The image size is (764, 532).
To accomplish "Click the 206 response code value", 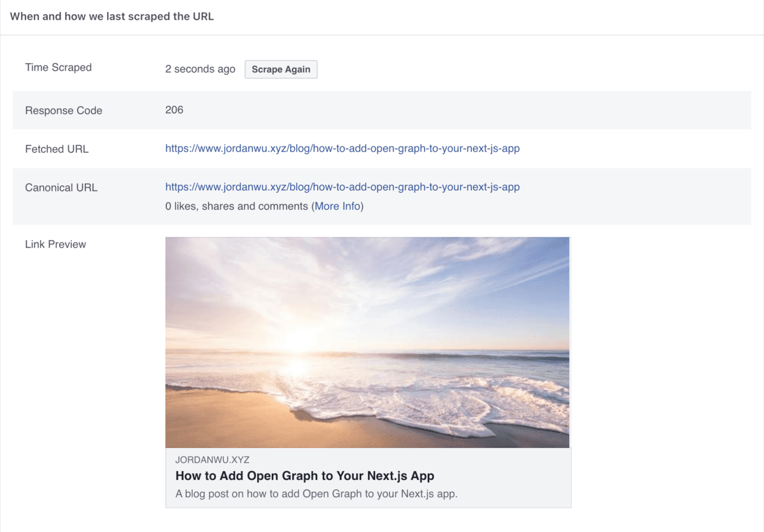I will click(174, 109).
